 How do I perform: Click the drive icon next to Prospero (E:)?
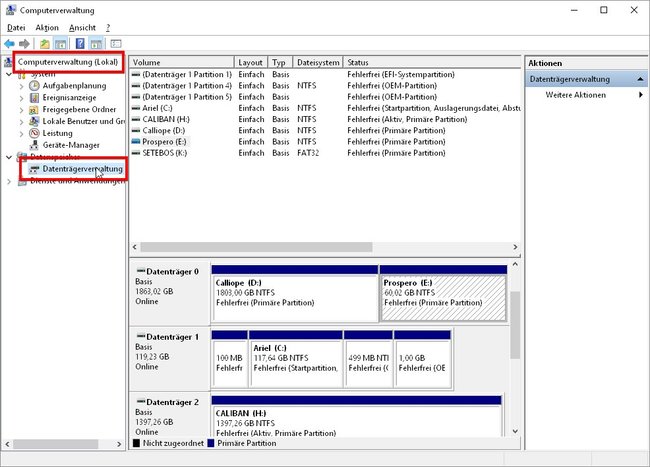[x=136, y=142]
